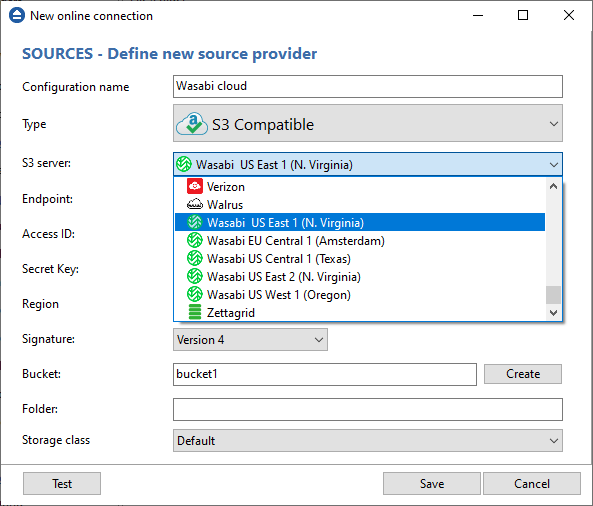
Task: Click the Walrus cloud icon in list
Action: 194,204
